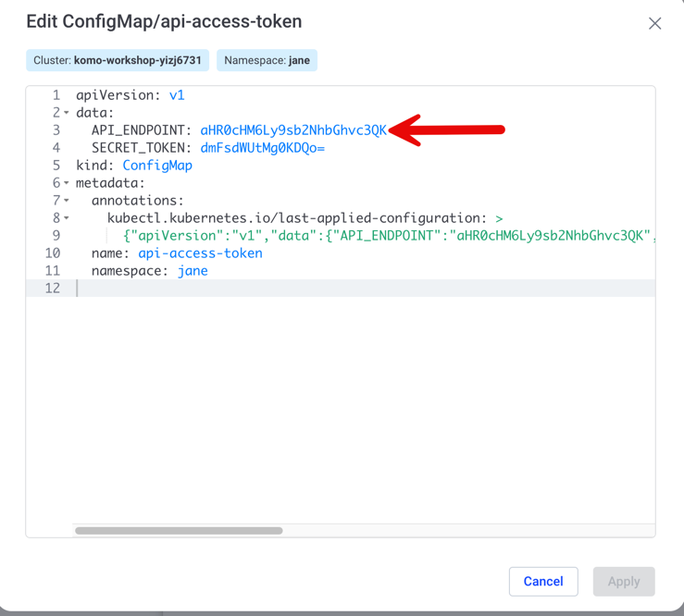The width and height of the screenshot is (684, 616).
Task: Collapse the last-applied-configuration fold arrow on line 8
Action: [67, 217]
